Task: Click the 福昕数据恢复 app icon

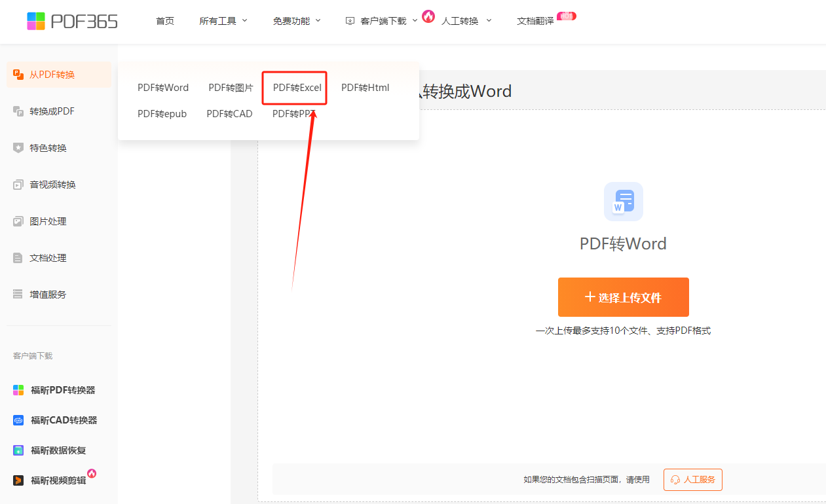Action: point(18,450)
